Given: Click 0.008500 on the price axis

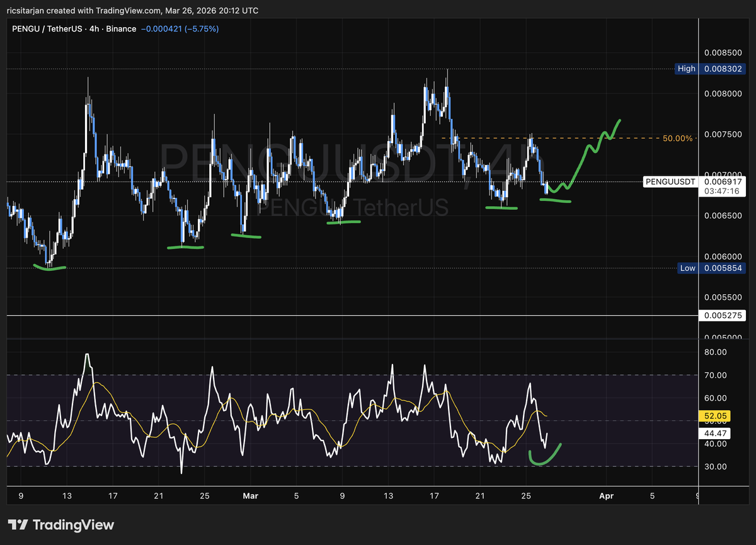Looking at the screenshot, I should point(724,53).
